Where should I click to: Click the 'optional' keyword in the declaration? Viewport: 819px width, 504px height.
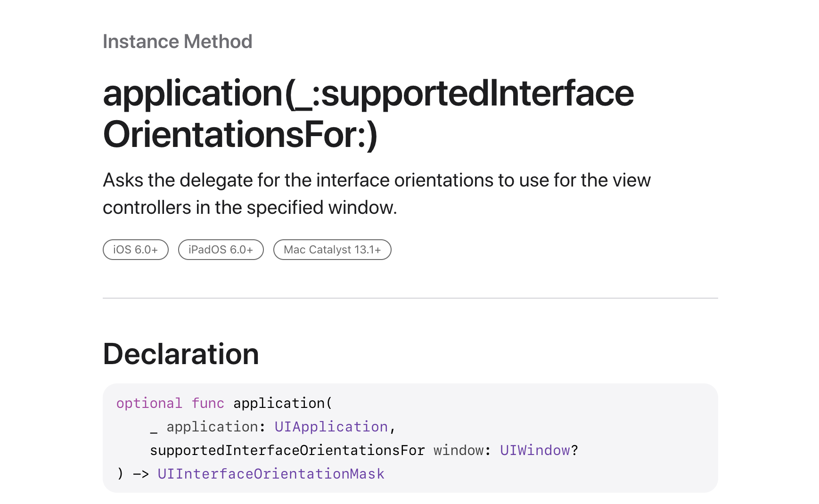tap(149, 403)
